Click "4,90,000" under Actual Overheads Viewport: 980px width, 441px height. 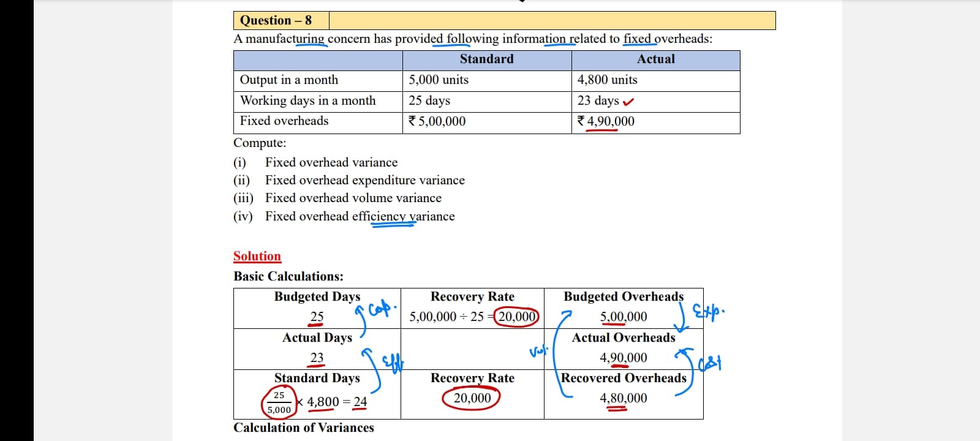pyautogui.click(x=624, y=358)
